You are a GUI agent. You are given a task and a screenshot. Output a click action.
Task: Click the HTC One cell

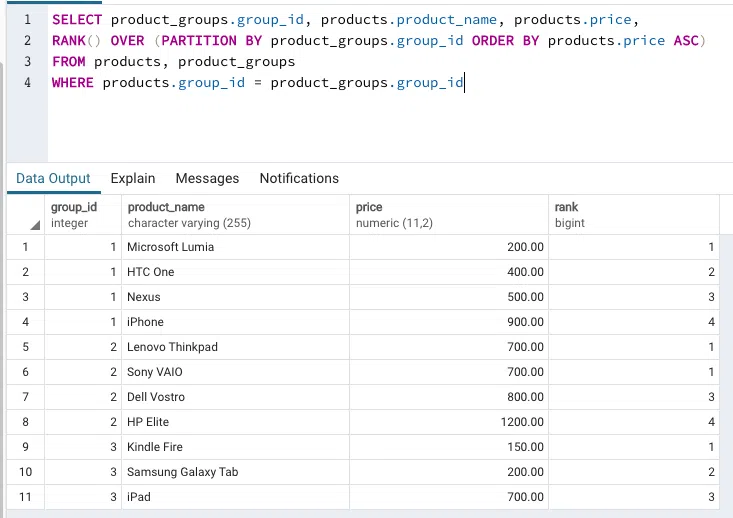(x=235, y=272)
